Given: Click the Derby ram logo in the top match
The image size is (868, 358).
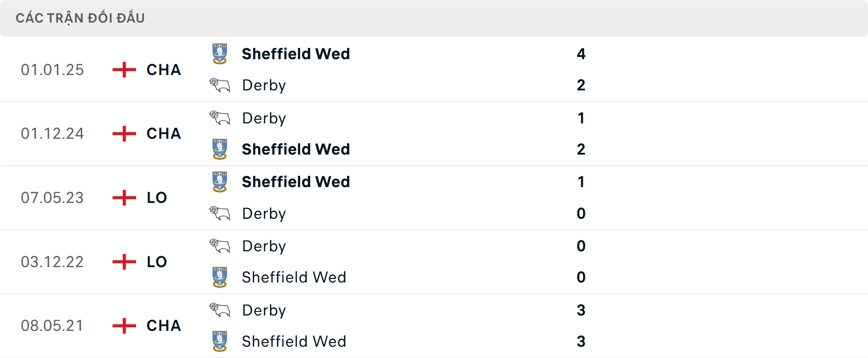Looking at the screenshot, I should point(220,85).
